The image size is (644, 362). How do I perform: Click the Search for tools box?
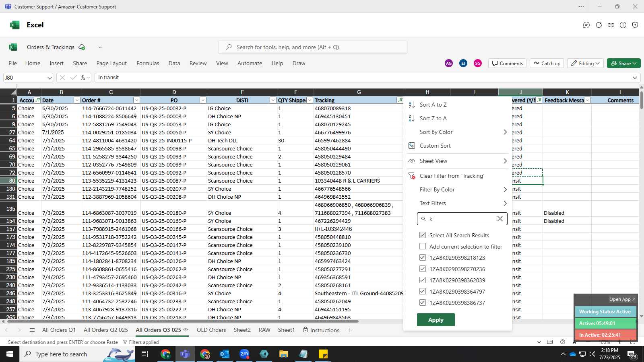point(313,47)
